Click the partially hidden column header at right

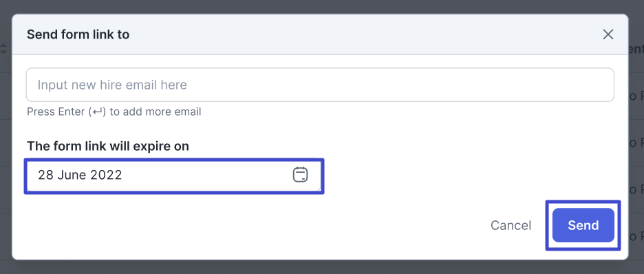tap(636, 50)
